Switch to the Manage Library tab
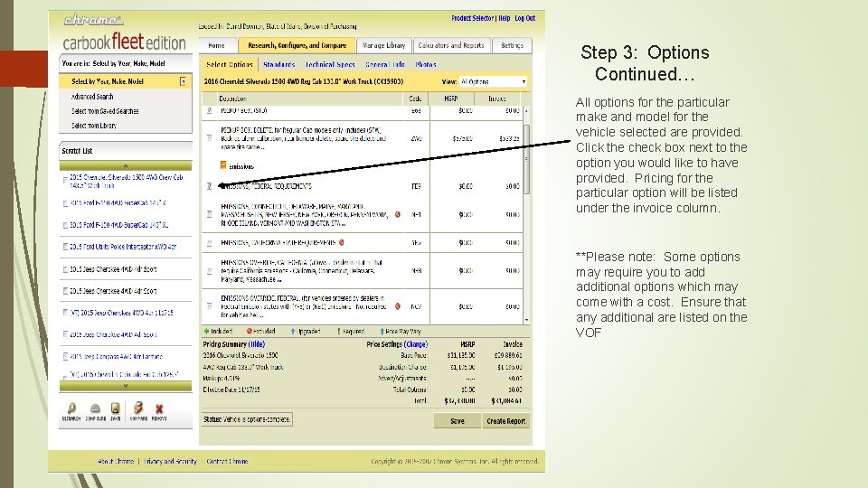The height and width of the screenshot is (488, 868). point(383,45)
